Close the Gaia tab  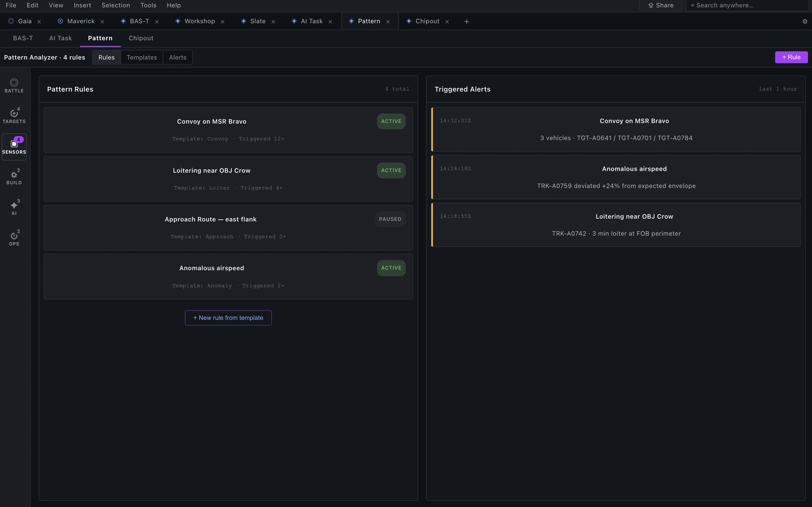39,22
